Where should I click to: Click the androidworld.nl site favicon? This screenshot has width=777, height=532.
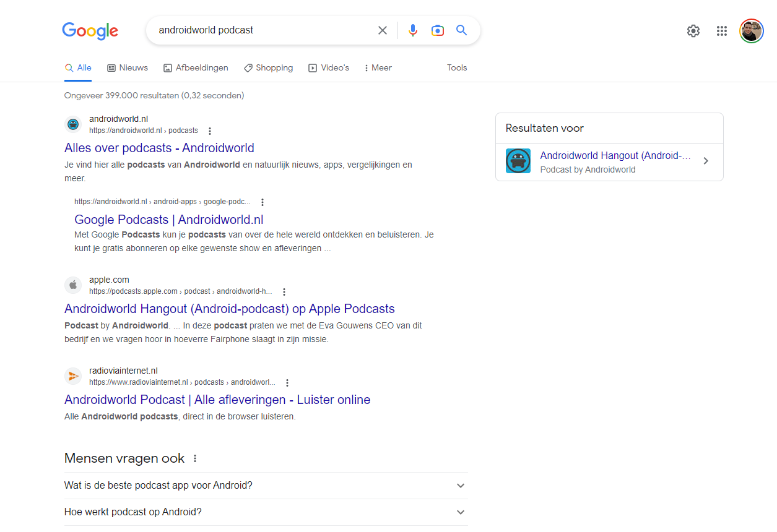coord(73,124)
